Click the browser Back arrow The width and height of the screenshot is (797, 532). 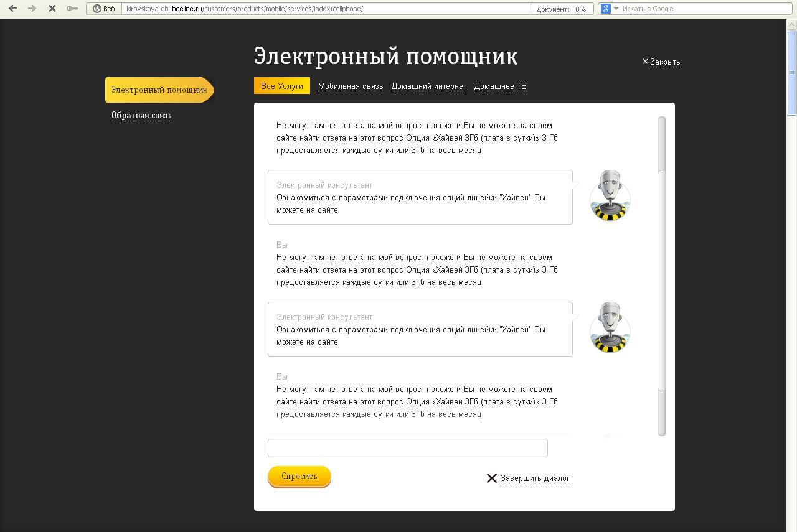tap(12, 9)
